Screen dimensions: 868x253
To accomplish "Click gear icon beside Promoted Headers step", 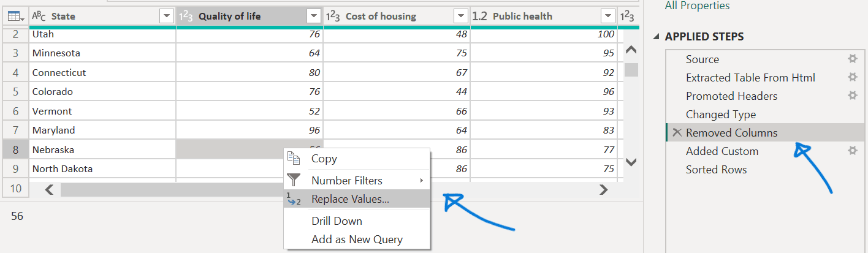I will point(851,96).
